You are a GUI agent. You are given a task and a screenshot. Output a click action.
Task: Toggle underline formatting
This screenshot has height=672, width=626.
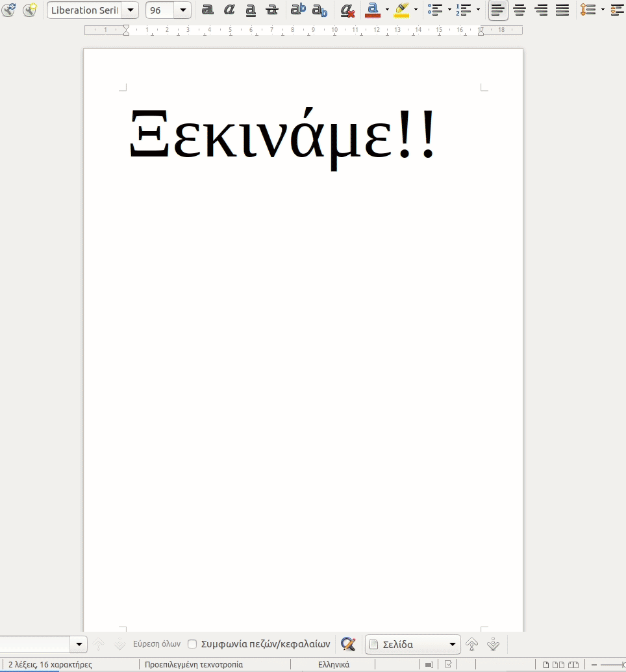tap(251, 10)
